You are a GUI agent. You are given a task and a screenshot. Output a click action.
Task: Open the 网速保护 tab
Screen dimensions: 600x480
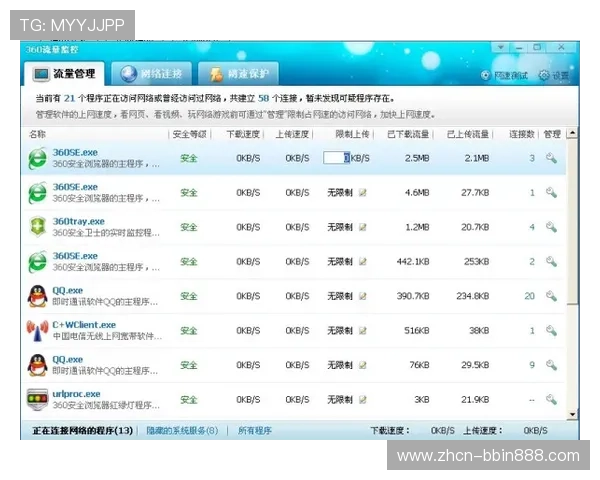click(238, 73)
